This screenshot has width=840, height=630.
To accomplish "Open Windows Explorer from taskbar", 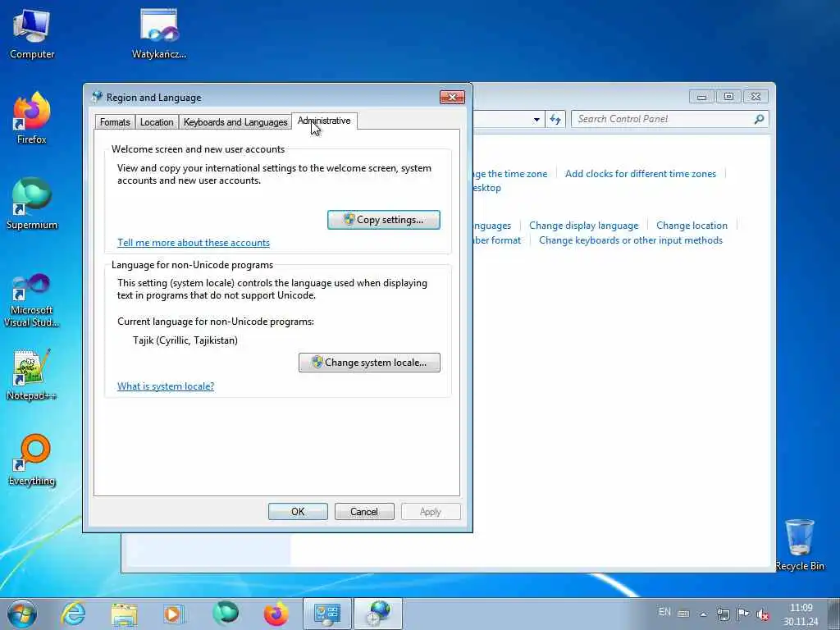I will (125, 614).
